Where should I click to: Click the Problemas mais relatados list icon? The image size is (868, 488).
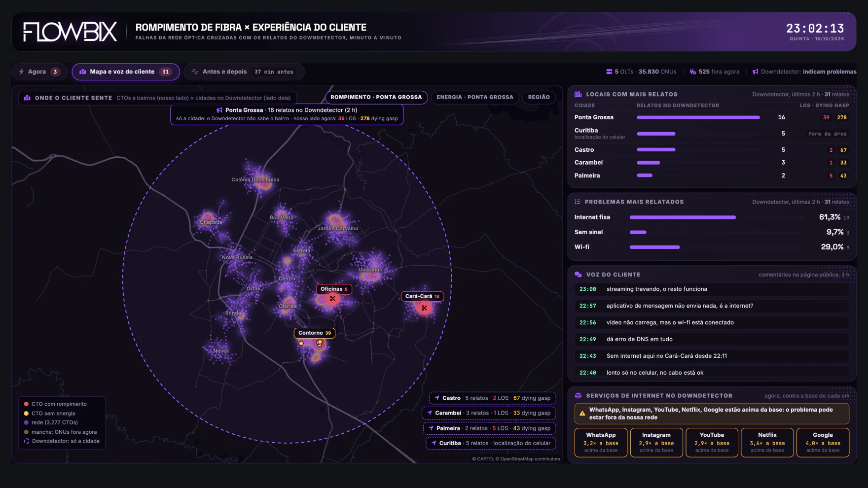tap(578, 202)
